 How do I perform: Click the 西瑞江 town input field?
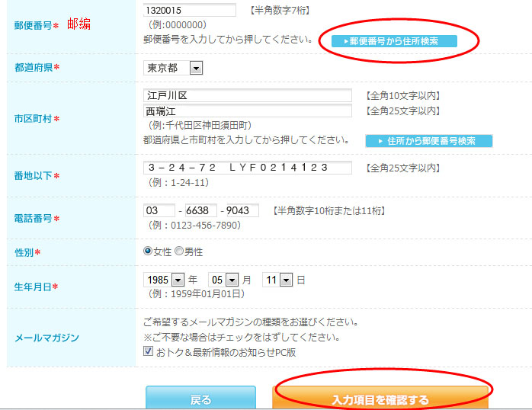point(248,111)
